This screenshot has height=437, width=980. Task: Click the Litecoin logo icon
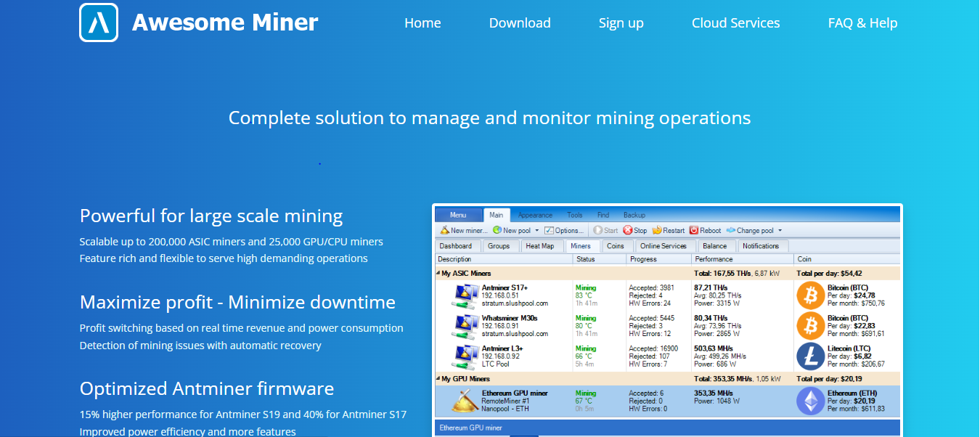point(811,356)
